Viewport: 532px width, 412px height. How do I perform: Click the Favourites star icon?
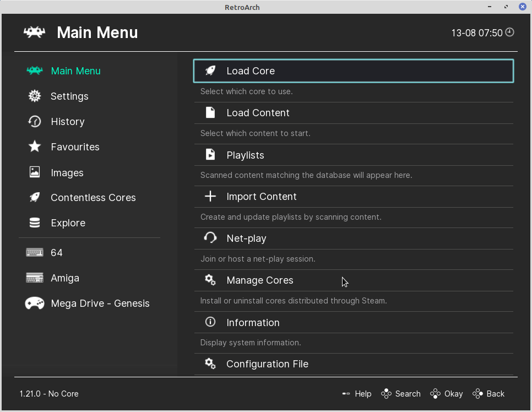click(x=35, y=147)
